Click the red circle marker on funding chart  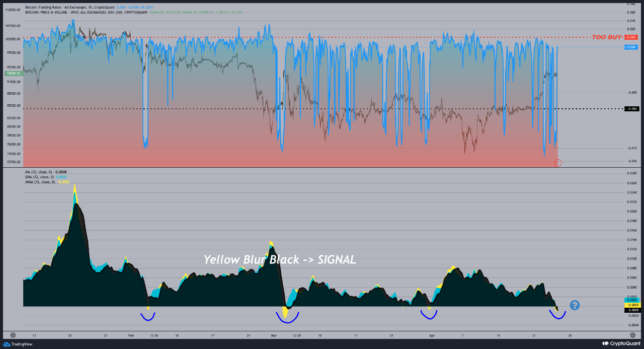557,163
